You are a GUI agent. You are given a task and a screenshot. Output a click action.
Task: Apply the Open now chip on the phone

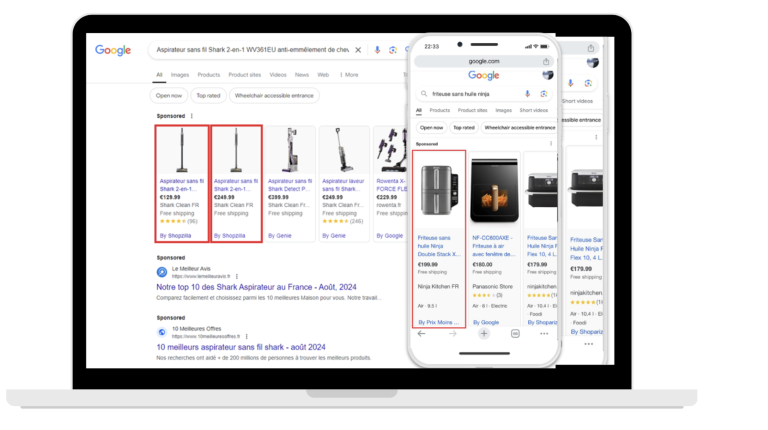tap(431, 127)
